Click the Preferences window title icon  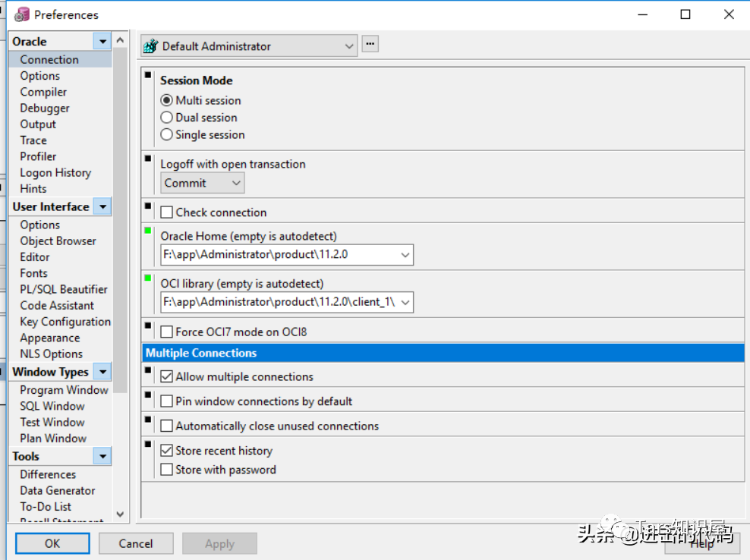coord(21,15)
